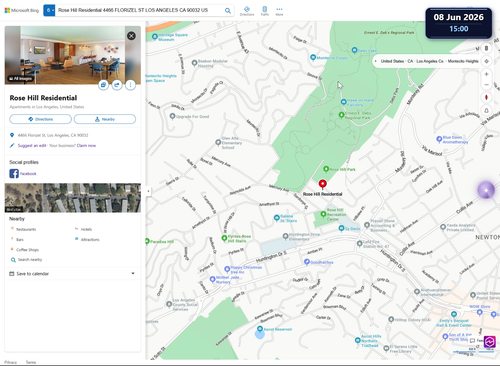This screenshot has width=500, height=366.
Task: Click the Feedback button at map corner
Action: (x=476, y=340)
